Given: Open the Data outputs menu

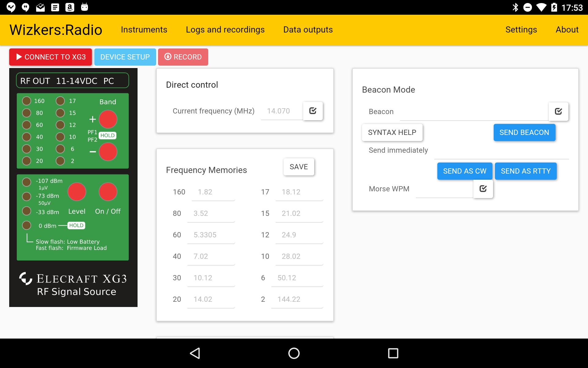Looking at the screenshot, I should click(308, 30).
